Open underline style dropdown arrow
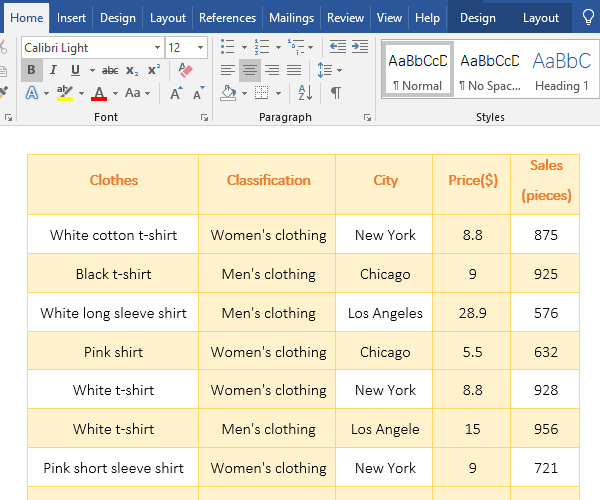The width and height of the screenshot is (600, 500). (x=92, y=70)
